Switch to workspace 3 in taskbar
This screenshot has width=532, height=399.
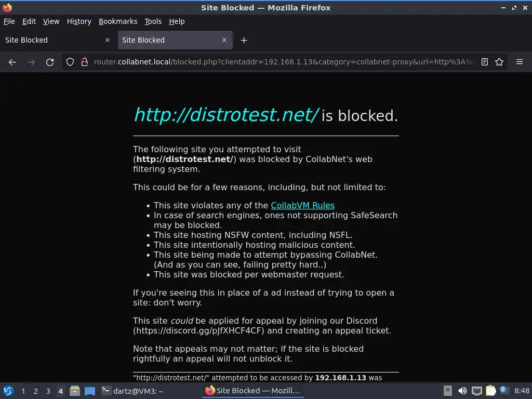pos(48,391)
